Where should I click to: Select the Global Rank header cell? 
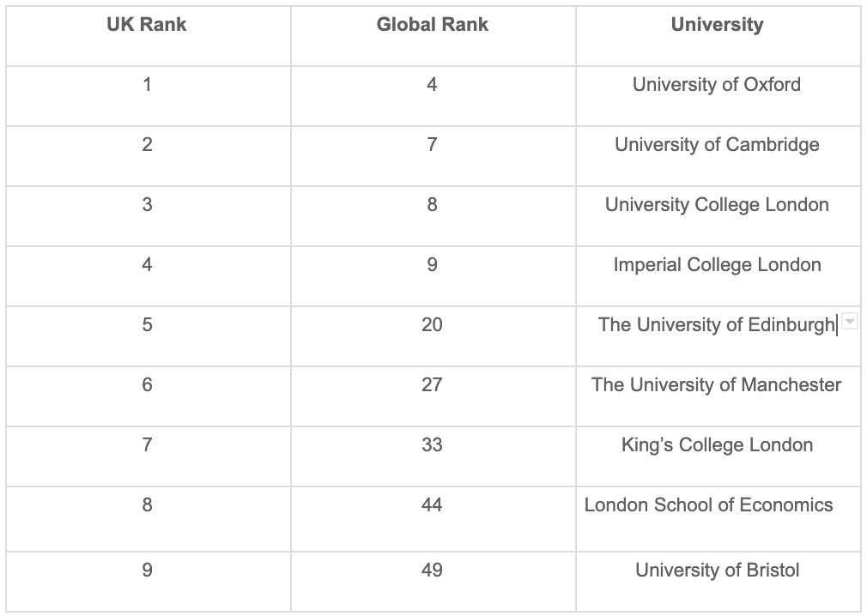tap(433, 37)
